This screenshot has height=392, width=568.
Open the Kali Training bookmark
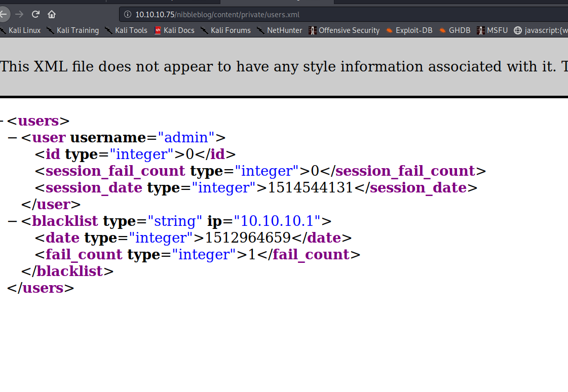click(72, 30)
